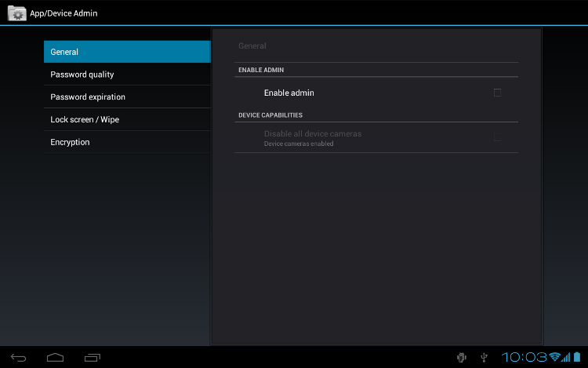Open Password expiration settings
Image resolution: width=588 pixels, height=368 pixels.
(127, 97)
